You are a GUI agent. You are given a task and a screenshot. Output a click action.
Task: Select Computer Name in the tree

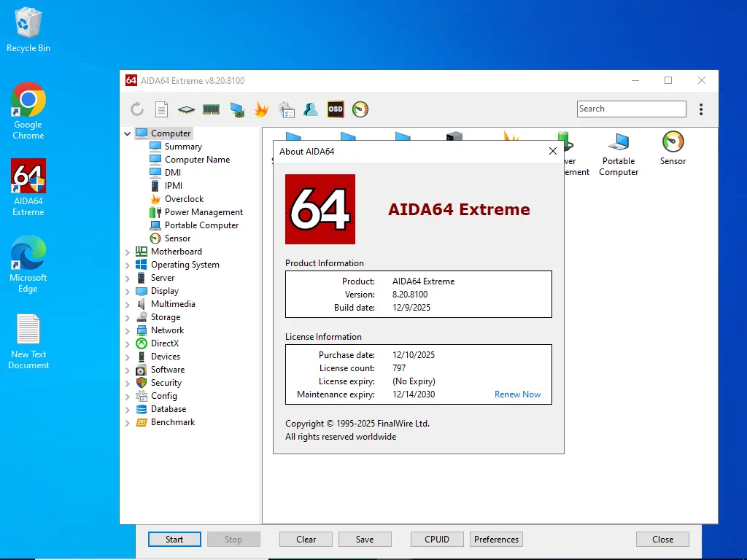[x=197, y=160]
